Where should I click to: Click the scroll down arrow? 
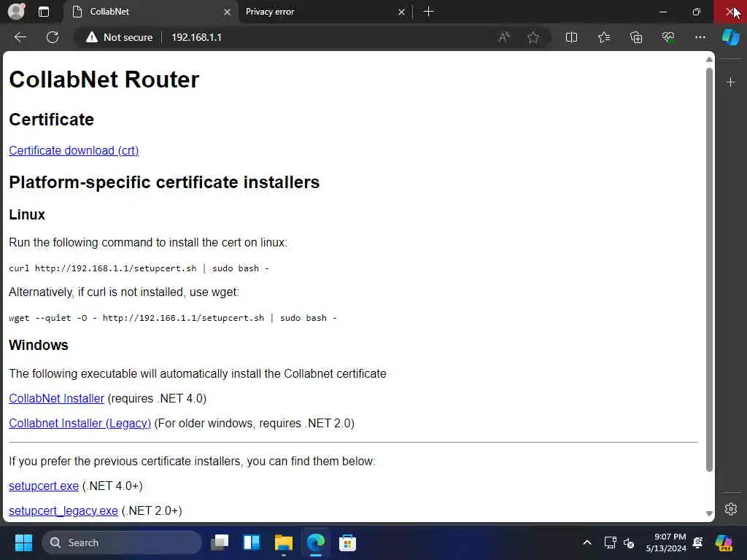(x=709, y=513)
